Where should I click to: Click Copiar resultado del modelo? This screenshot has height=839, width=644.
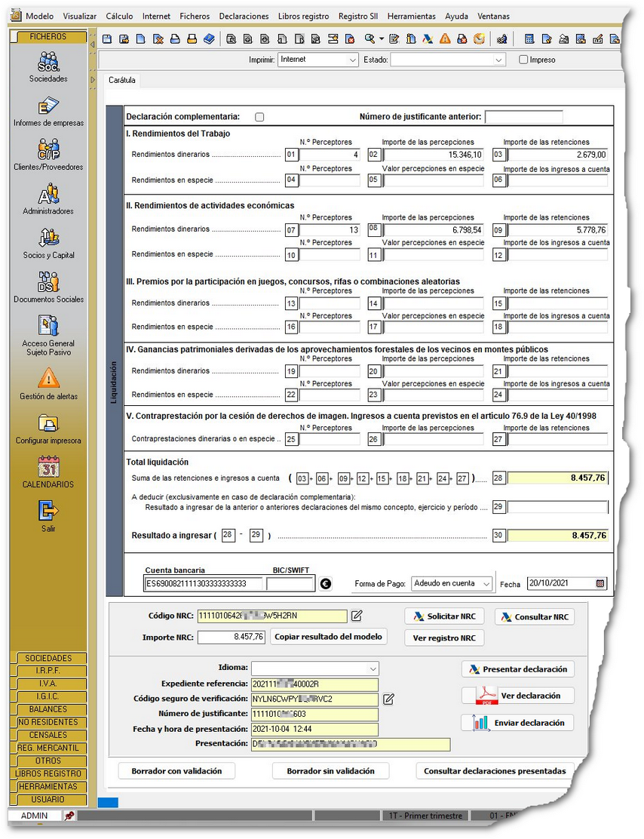point(328,637)
